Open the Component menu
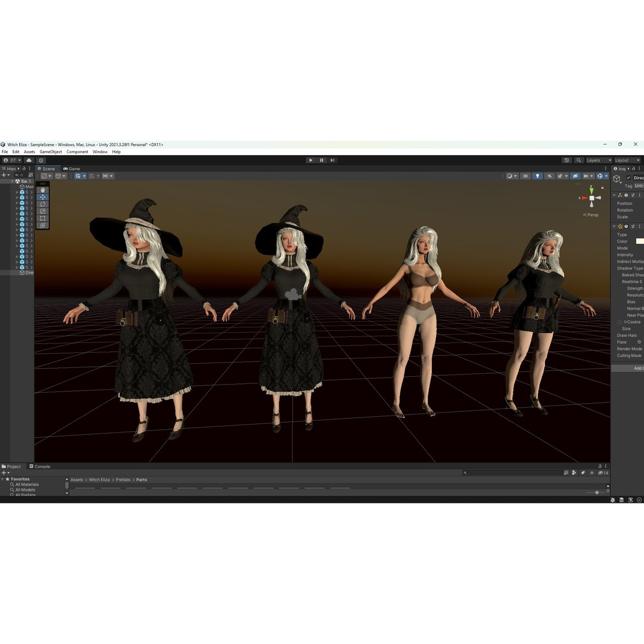The width and height of the screenshot is (644, 644). [77, 151]
